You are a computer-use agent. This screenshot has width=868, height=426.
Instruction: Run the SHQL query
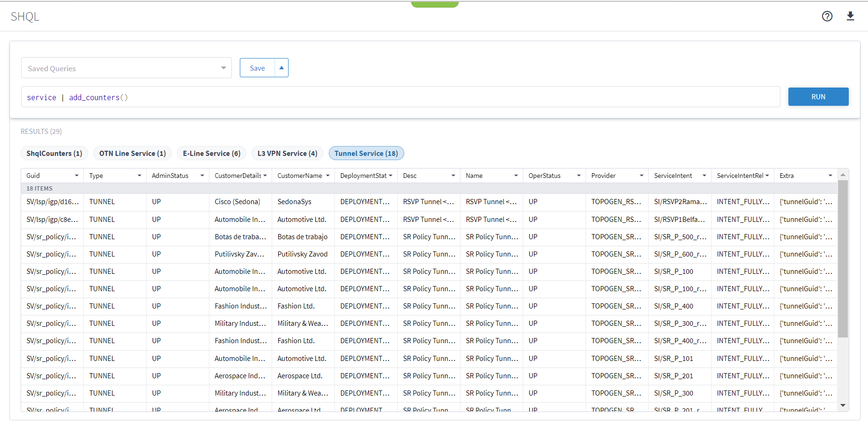[x=818, y=97]
